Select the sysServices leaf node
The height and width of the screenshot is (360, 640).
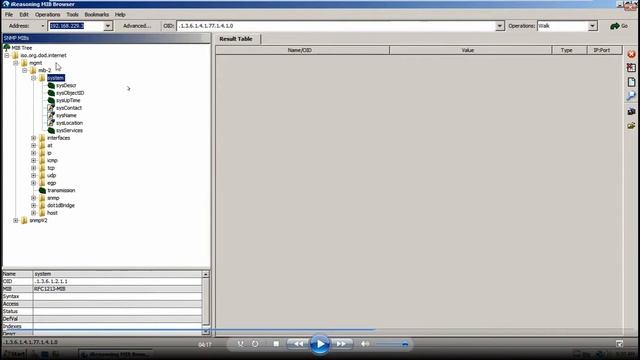[69, 131]
